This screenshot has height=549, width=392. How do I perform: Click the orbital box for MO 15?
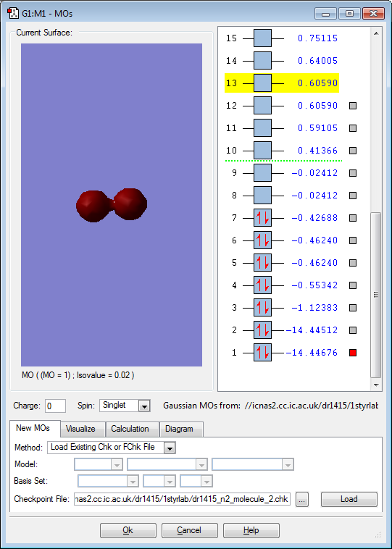coord(262,38)
